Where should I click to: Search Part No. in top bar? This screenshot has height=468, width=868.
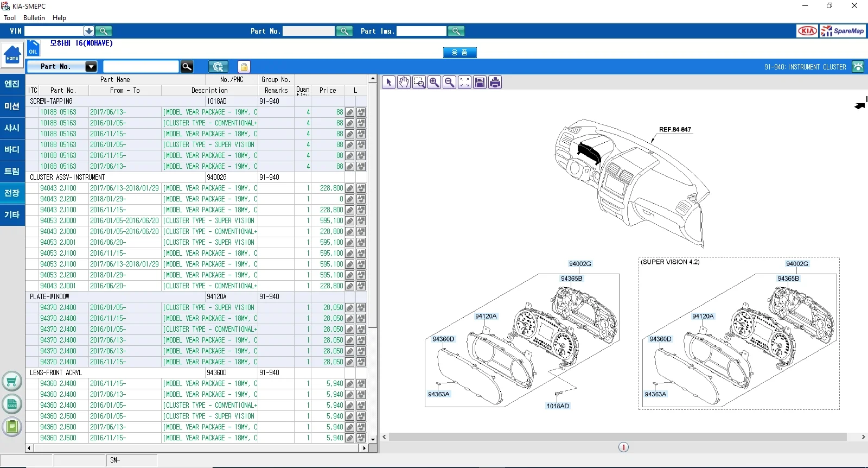point(344,31)
